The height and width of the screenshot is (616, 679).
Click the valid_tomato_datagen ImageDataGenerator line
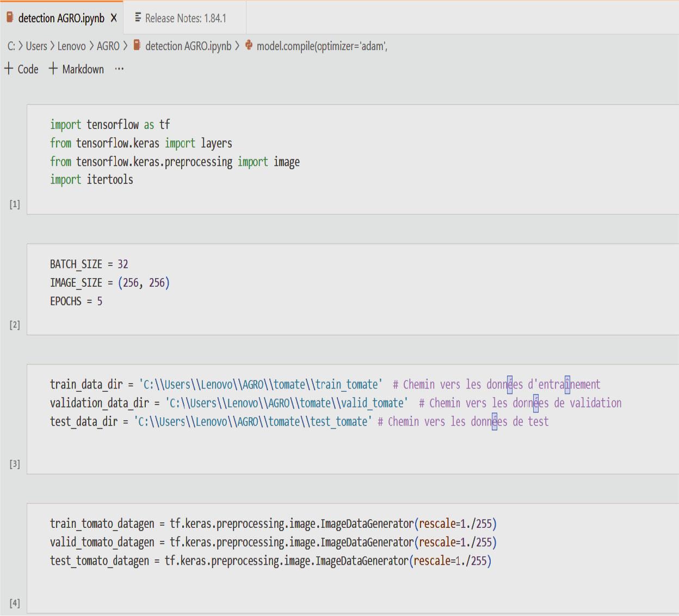(273, 543)
